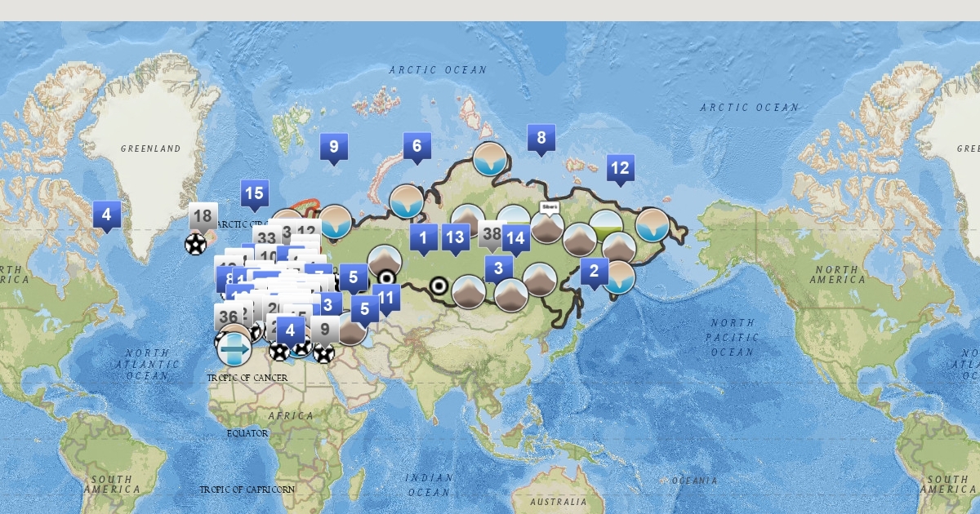Open the gray 38 cluster marker
The image size is (980, 514).
[x=492, y=234]
